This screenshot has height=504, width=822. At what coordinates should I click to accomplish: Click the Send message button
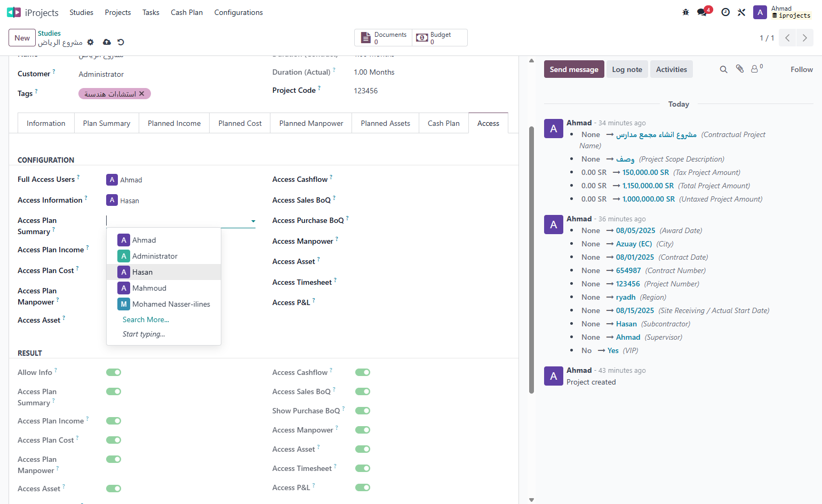[574, 69]
